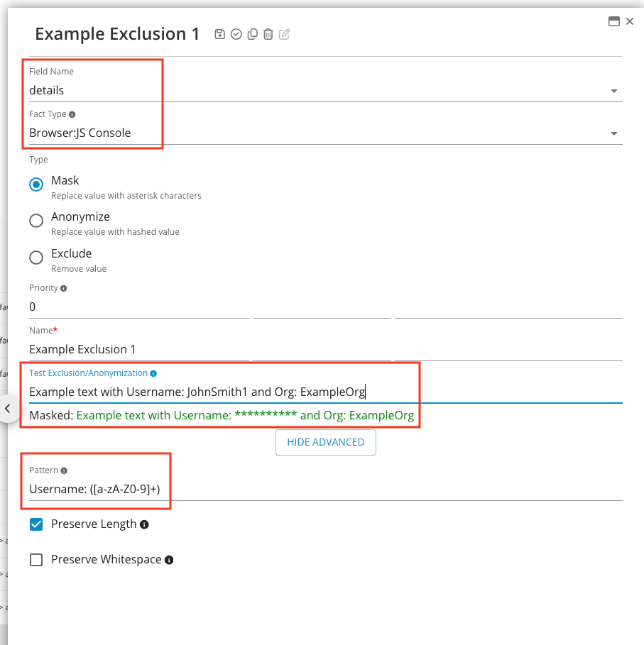Select the Mask radio option

36,184
